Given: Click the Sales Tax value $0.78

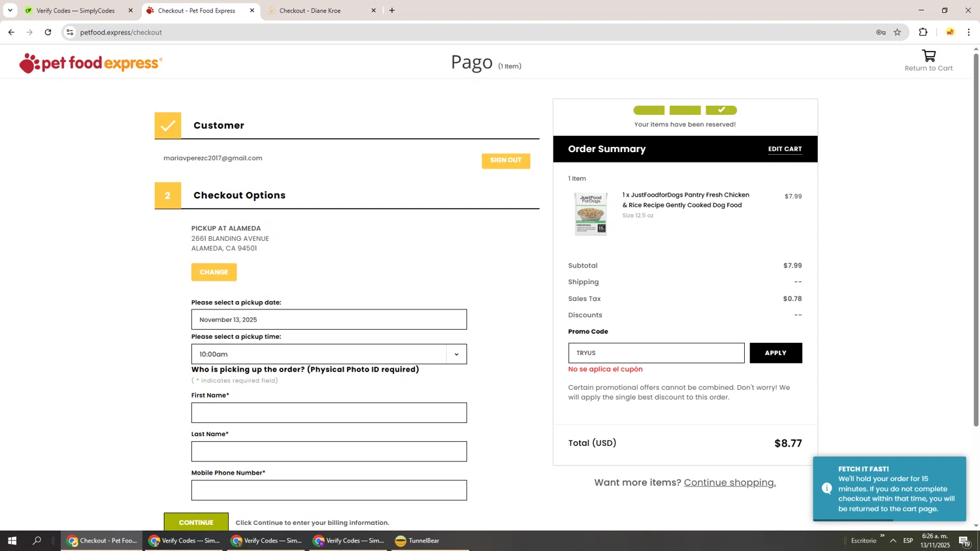Looking at the screenshot, I should click(792, 299).
